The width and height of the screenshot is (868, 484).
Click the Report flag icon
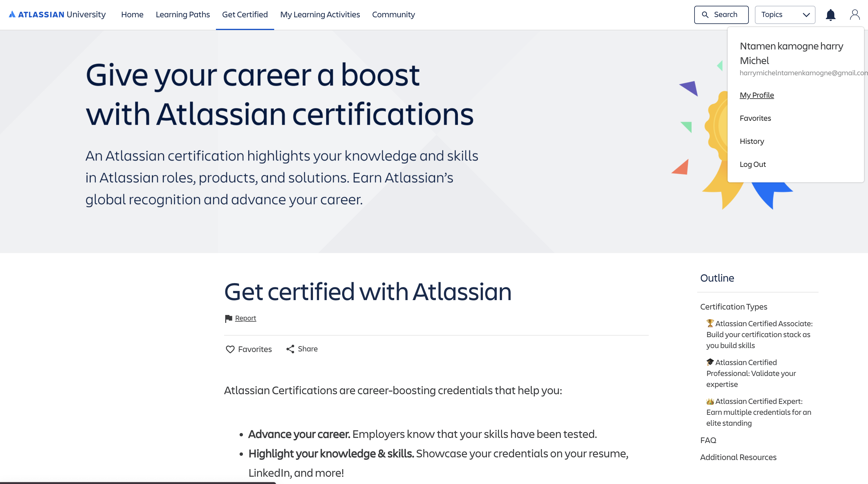pos(229,318)
